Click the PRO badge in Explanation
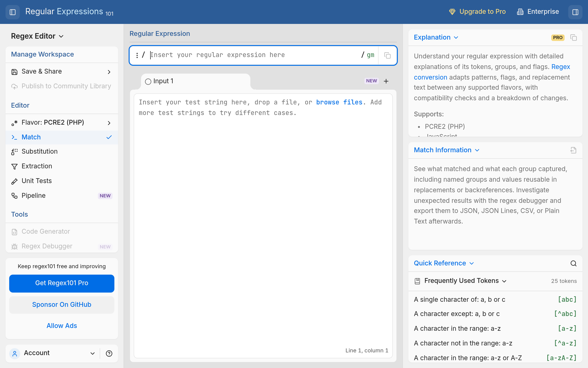 (558, 37)
